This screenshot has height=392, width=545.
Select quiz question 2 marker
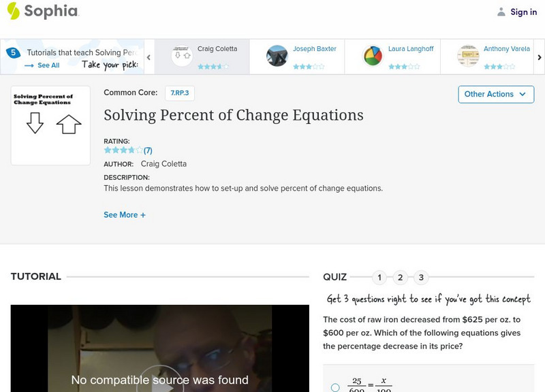(x=399, y=277)
